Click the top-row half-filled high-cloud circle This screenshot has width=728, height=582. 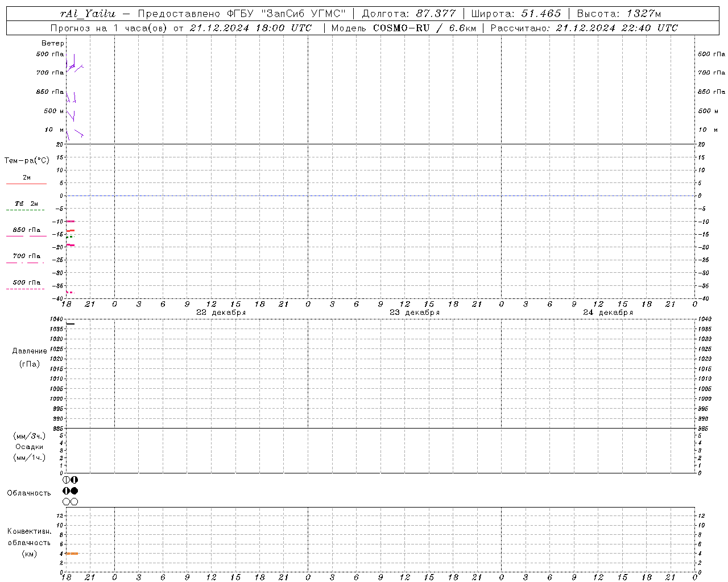point(75,480)
